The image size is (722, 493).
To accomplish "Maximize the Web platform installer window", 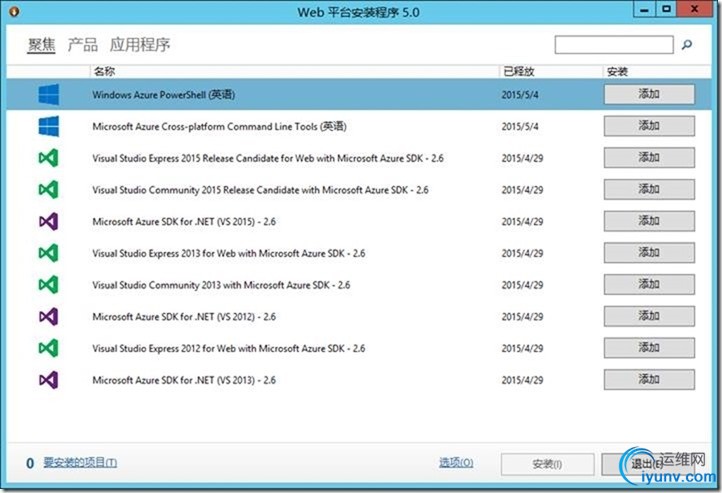I will click(666, 9).
